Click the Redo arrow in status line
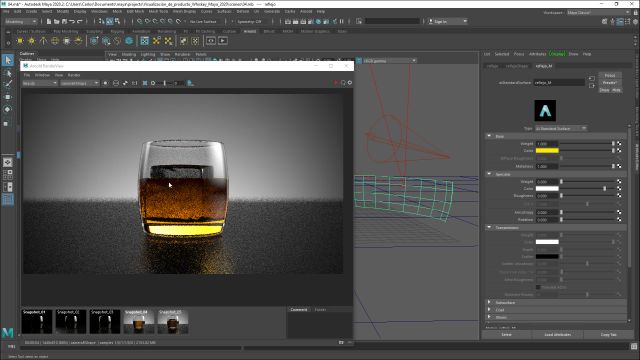Image resolution: width=640 pixels, height=360 pixels. tap(80, 21)
